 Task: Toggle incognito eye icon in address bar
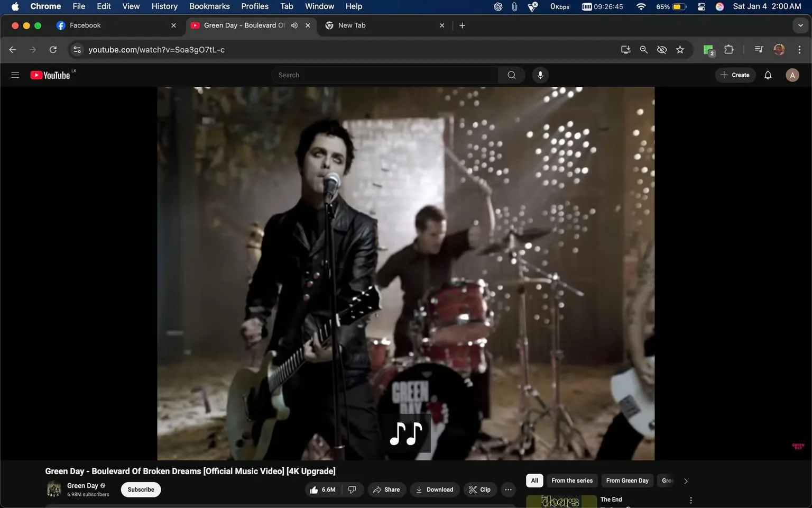click(661, 49)
